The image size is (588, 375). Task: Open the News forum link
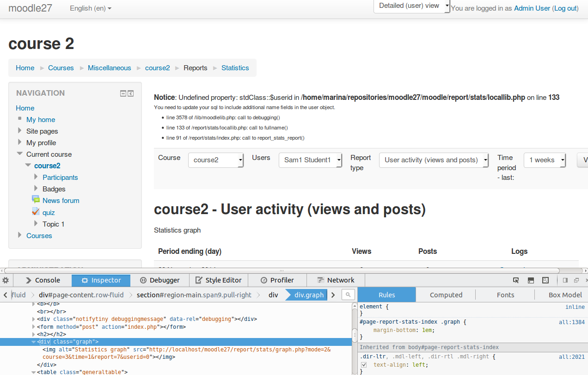point(61,201)
